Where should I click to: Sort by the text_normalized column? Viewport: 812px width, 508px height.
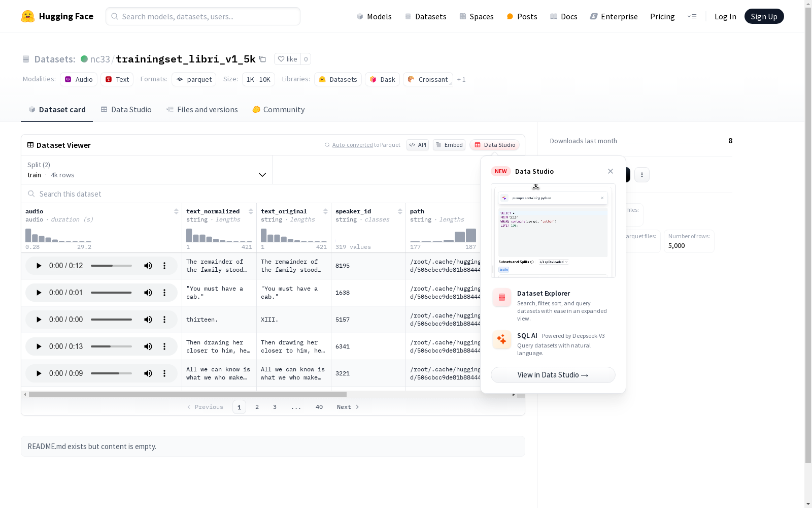click(x=251, y=211)
